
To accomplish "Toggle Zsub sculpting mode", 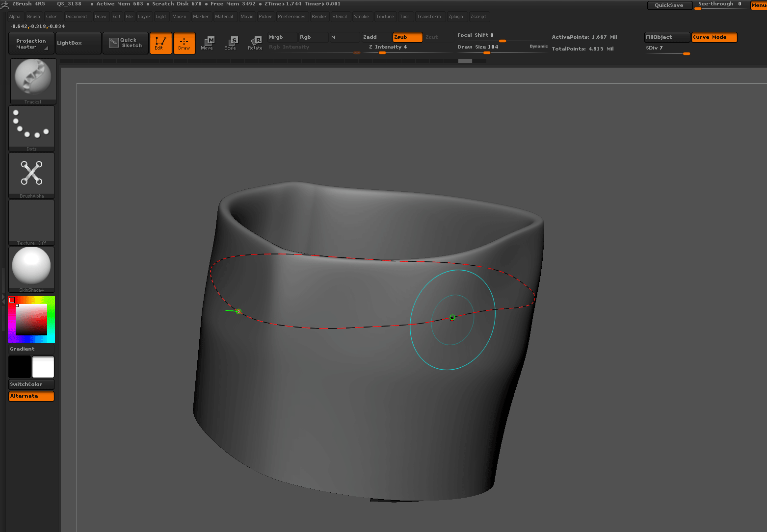I will point(407,37).
